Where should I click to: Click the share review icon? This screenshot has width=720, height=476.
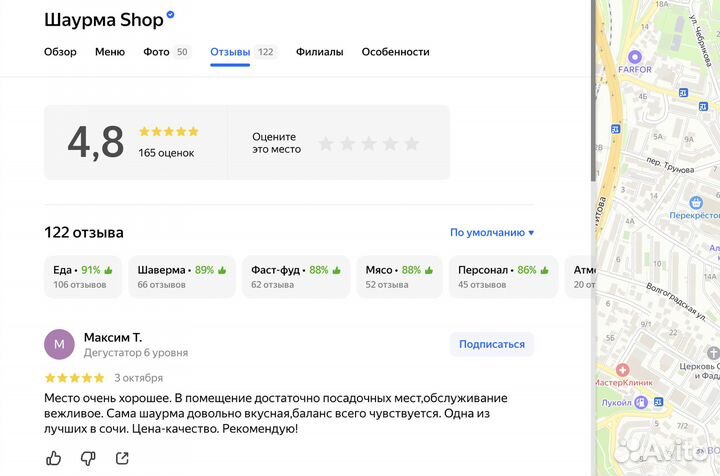(x=122, y=458)
